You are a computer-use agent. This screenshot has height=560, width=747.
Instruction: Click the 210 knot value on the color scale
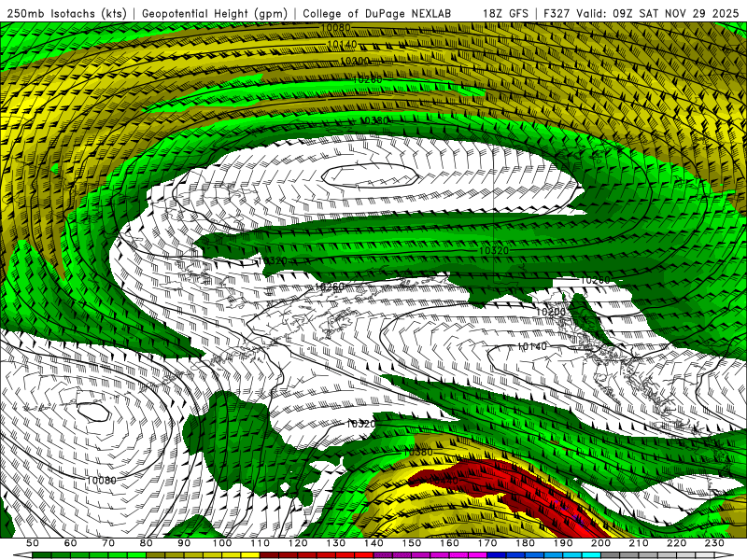click(639, 543)
